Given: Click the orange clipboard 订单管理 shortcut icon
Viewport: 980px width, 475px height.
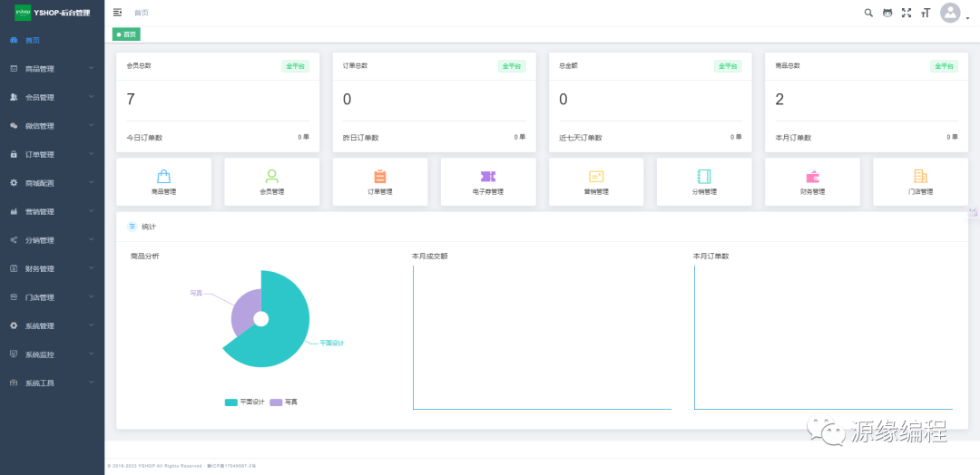Looking at the screenshot, I should click(x=380, y=176).
